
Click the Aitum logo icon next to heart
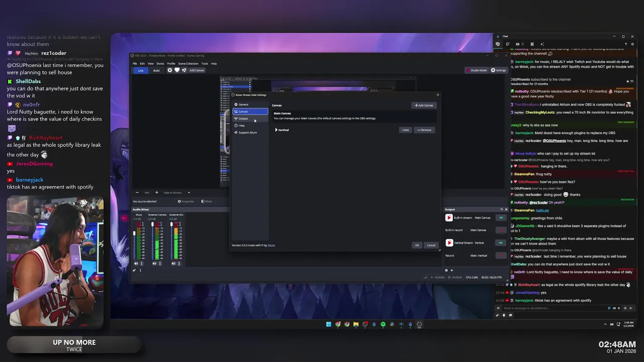point(184,70)
